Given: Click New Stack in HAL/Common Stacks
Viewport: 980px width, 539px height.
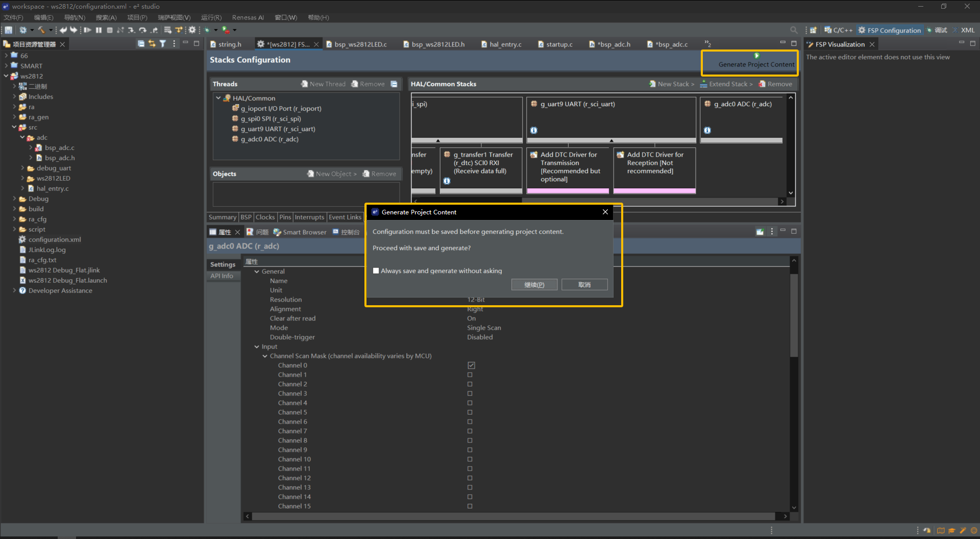Looking at the screenshot, I should point(672,84).
